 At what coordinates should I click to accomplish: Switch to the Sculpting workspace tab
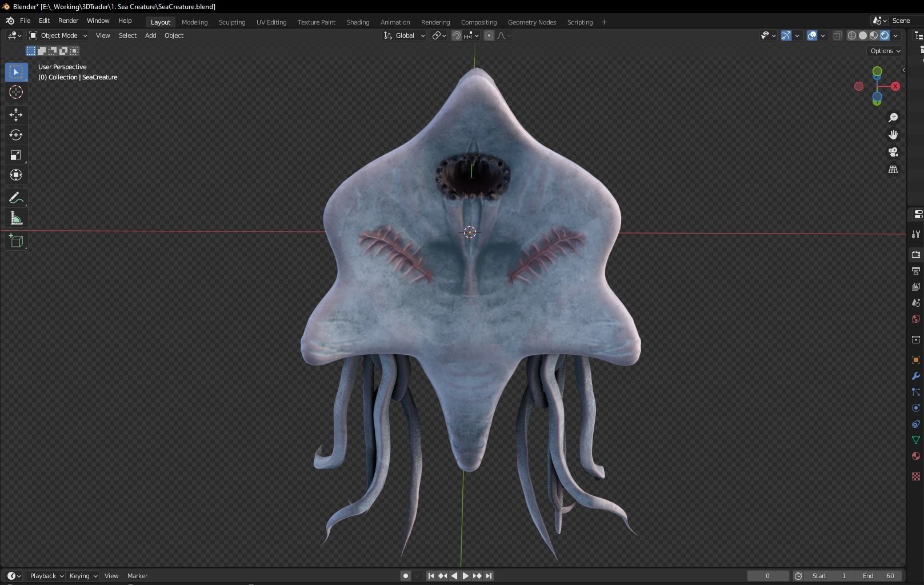pyautogui.click(x=232, y=22)
